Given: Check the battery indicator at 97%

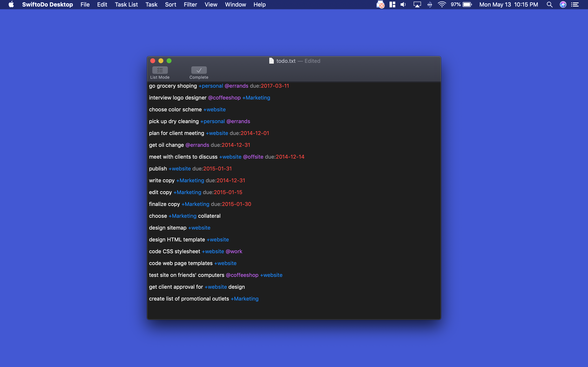Looking at the screenshot, I should pos(462,4).
